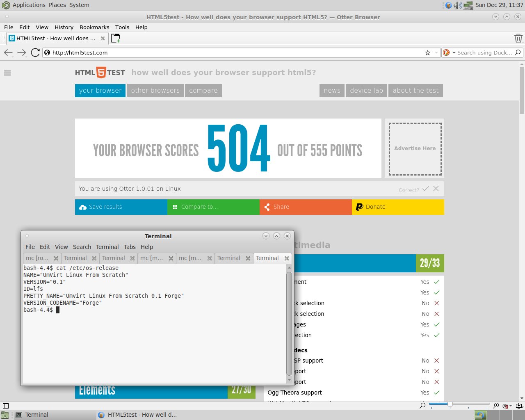525x420 pixels.
Task: Reload the current page
Action: click(36, 52)
